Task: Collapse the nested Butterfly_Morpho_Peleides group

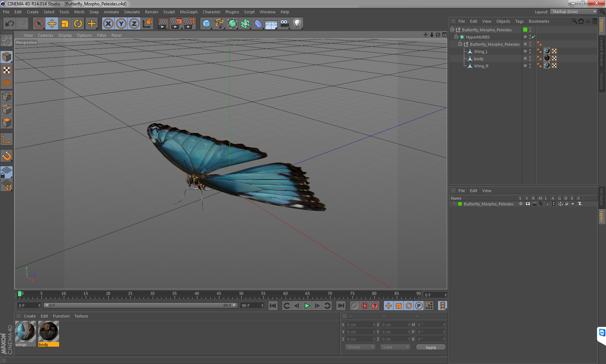Action: (460, 44)
